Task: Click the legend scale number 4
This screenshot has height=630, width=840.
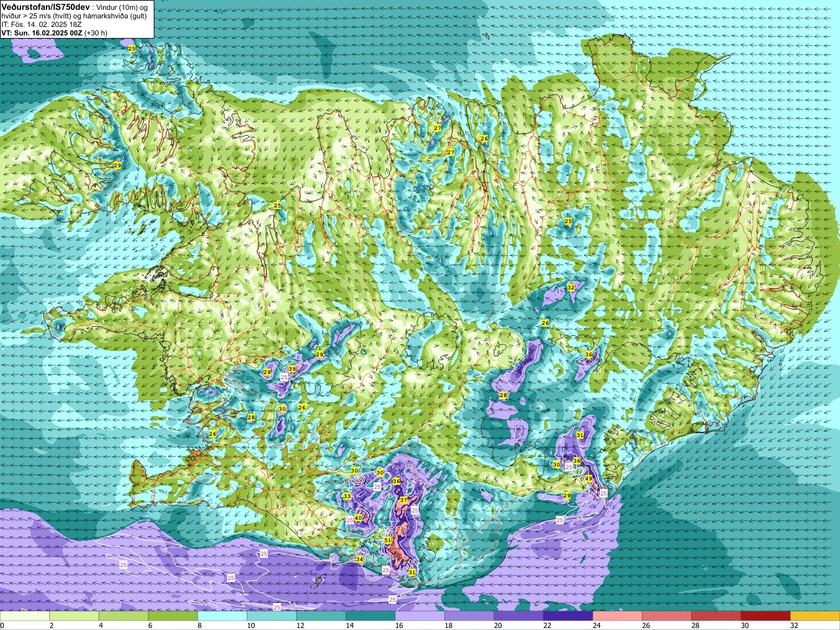Action: (x=99, y=625)
